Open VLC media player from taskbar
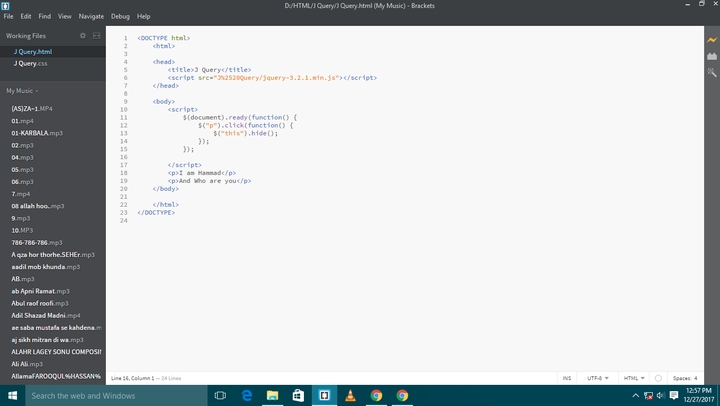The width and height of the screenshot is (720, 406). [350, 395]
